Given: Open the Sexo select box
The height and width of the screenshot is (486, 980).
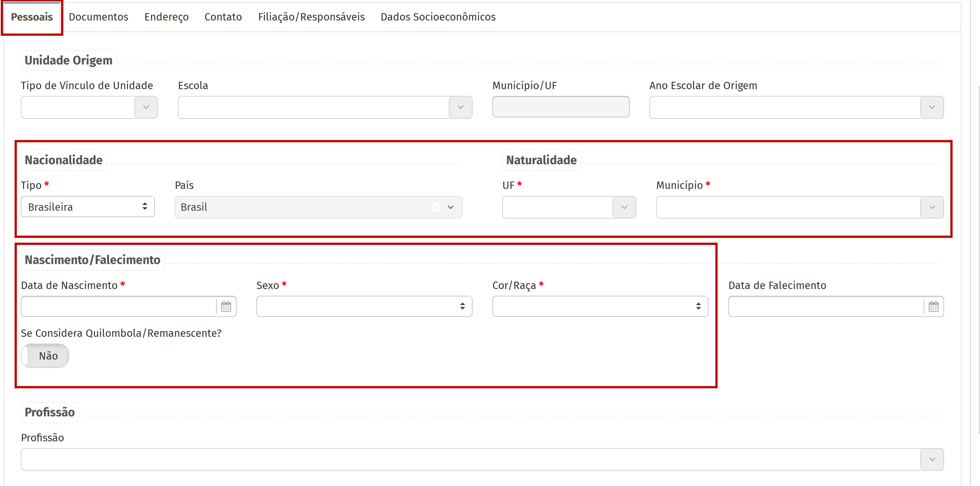Looking at the screenshot, I should (x=364, y=306).
